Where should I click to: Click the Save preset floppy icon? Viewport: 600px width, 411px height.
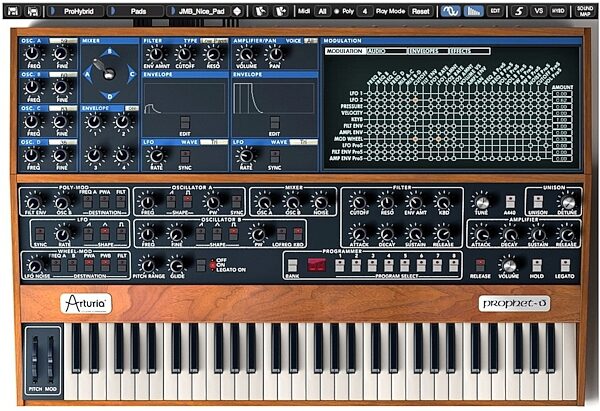click(13, 11)
